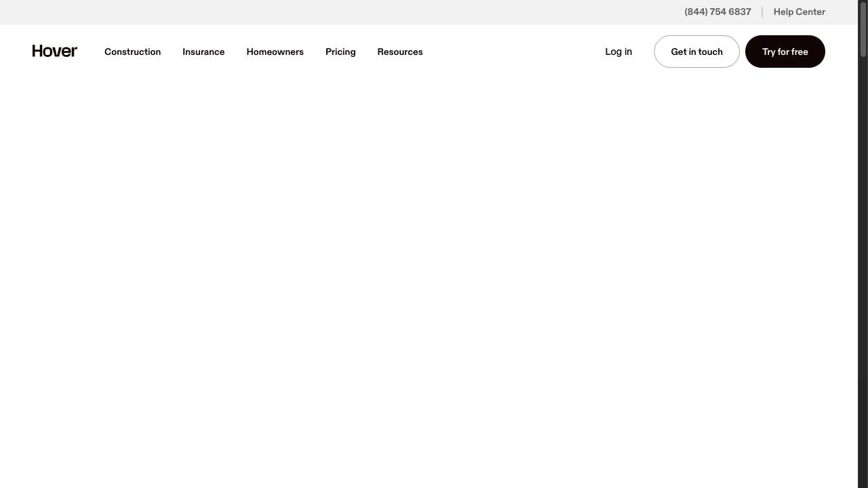
Task: Call the (844) 754 6837 phone link
Action: [717, 12]
